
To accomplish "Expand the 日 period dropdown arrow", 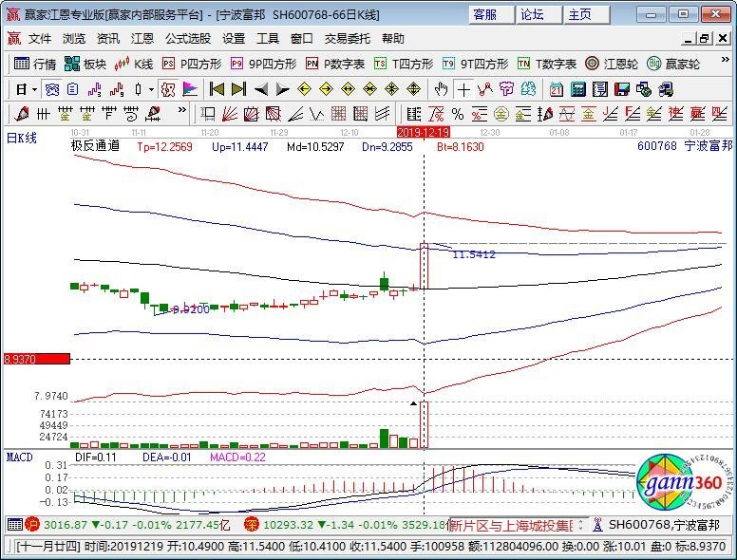I will coord(35,89).
